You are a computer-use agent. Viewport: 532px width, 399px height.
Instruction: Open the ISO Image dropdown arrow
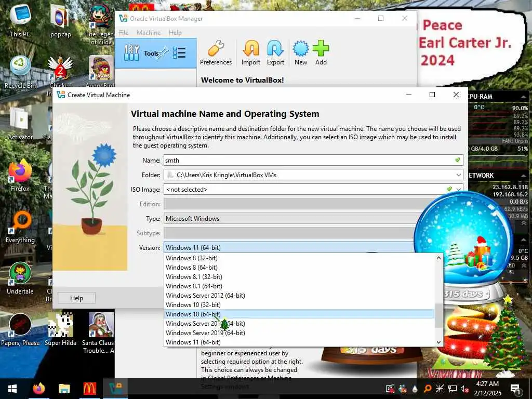point(458,190)
